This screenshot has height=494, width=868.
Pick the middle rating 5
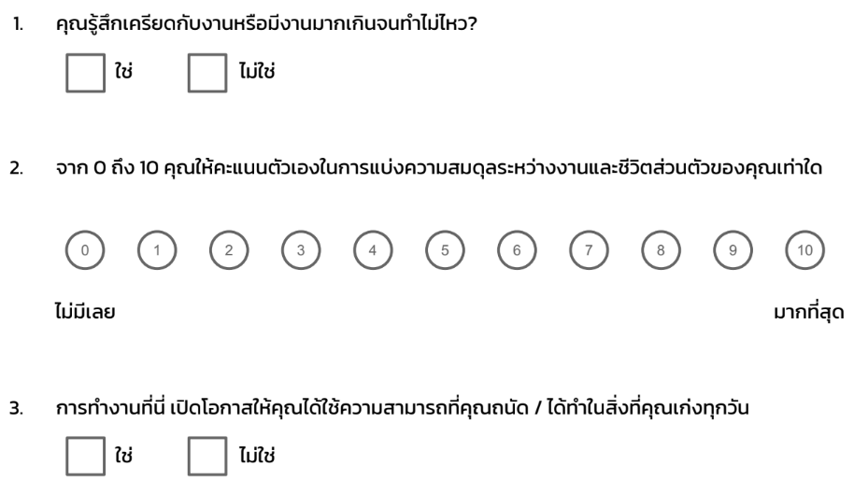(445, 250)
